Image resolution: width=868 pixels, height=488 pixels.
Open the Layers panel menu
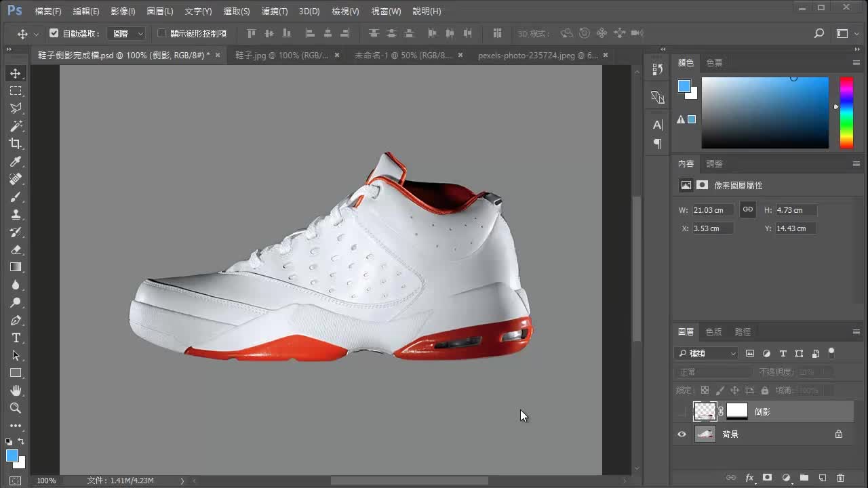point(856,331)
